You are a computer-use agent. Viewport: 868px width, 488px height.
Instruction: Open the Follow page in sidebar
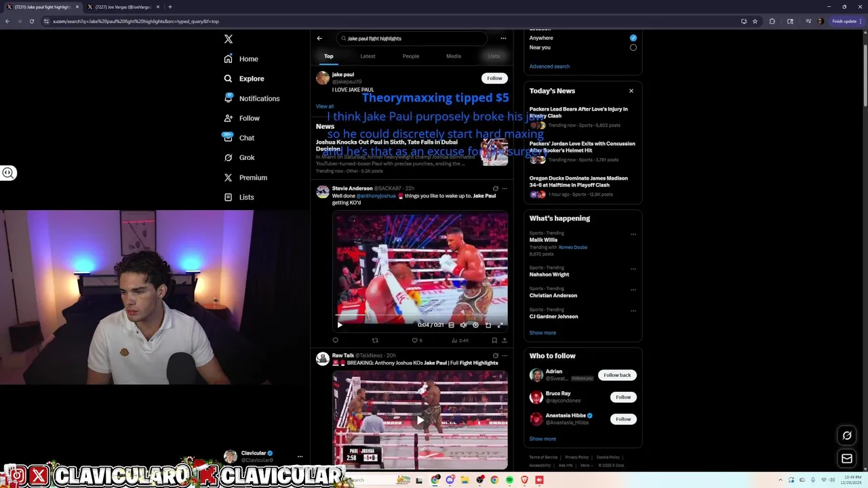(242, 118)
